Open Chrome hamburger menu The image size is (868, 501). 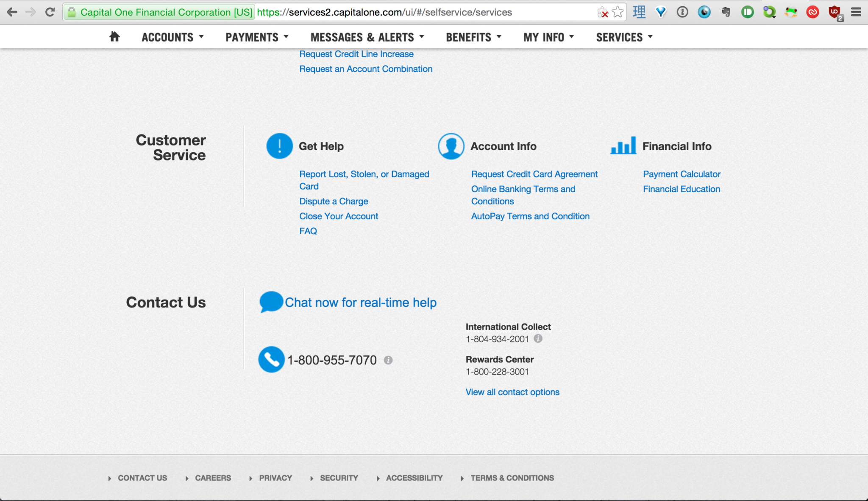(x=856, y=12)
